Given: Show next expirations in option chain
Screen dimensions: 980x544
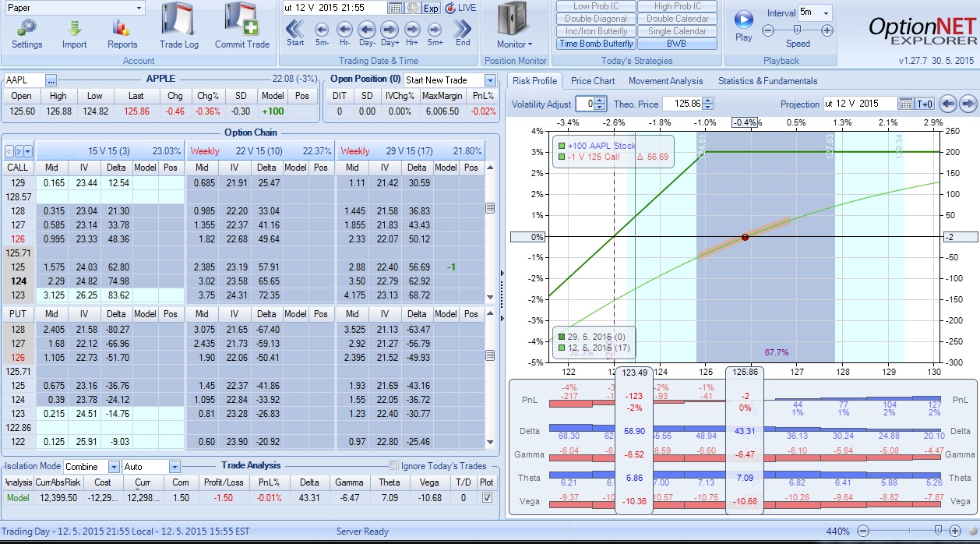Looking at the screenshot, I should pyautogui.click(x=19, y=151).
